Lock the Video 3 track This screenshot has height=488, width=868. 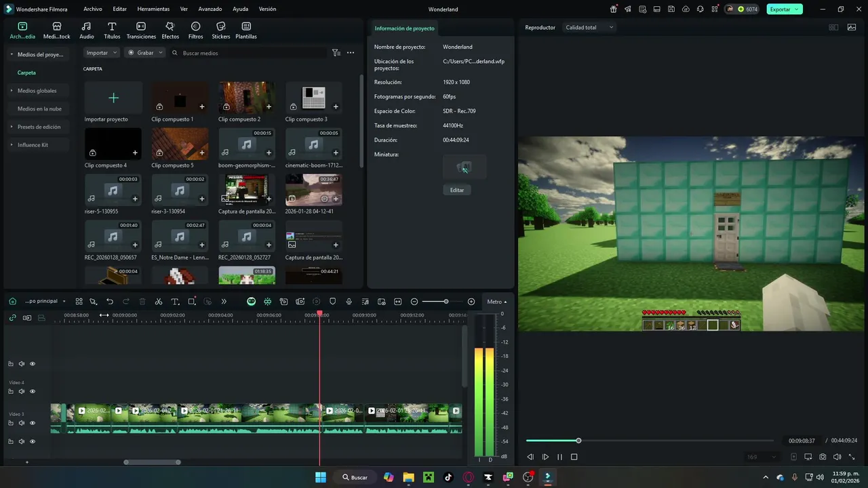coord(11,423)
